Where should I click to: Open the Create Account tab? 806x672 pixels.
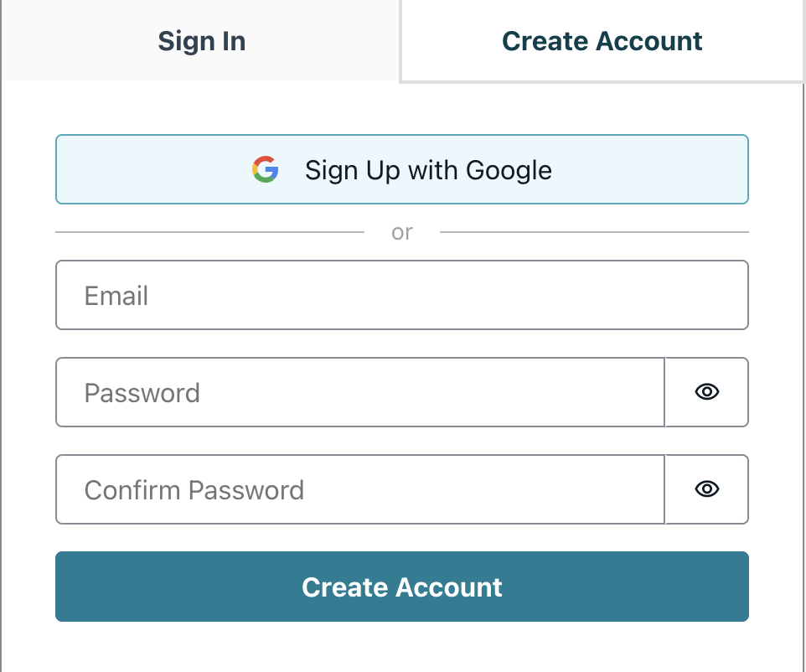[602, 41]
